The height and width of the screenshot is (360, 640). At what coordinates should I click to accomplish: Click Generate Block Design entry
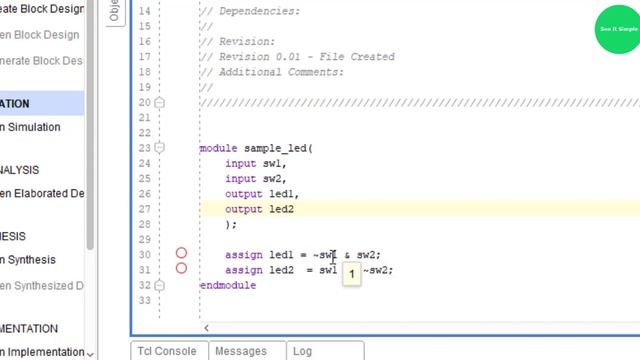click(41, 61)
